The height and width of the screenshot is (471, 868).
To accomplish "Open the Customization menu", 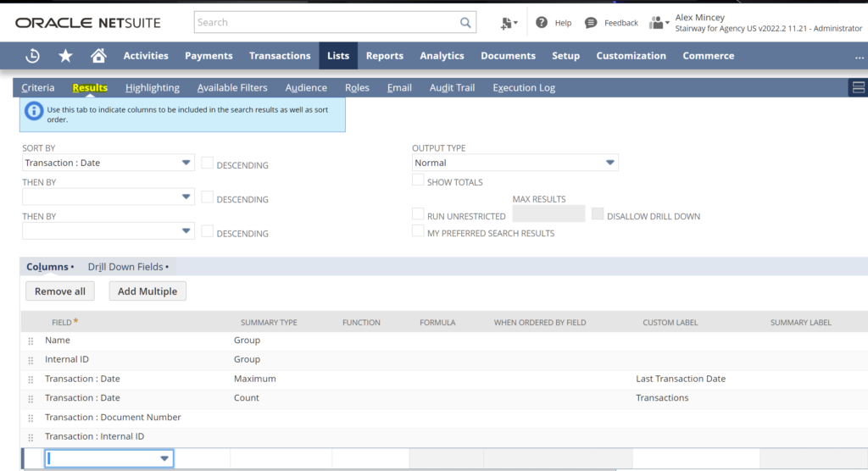I will coord(631,55).
